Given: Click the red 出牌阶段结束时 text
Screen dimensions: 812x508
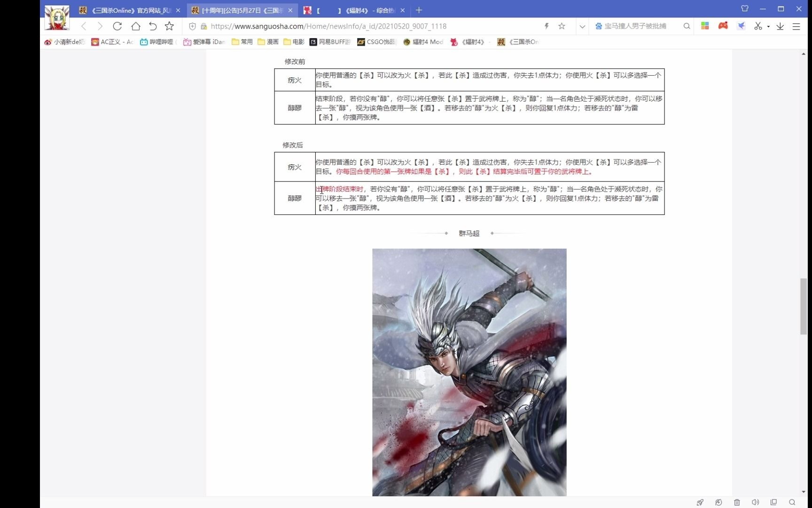Looking at the screenshot, I should 339,189.
